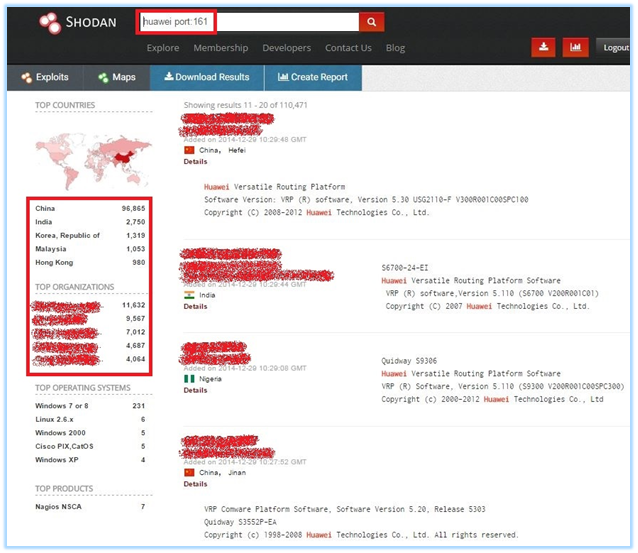Image resolution: width=638 pixels, height=553 pixels.
Task: Open Details for the China, Jinan result
Action: pos(195,484)
